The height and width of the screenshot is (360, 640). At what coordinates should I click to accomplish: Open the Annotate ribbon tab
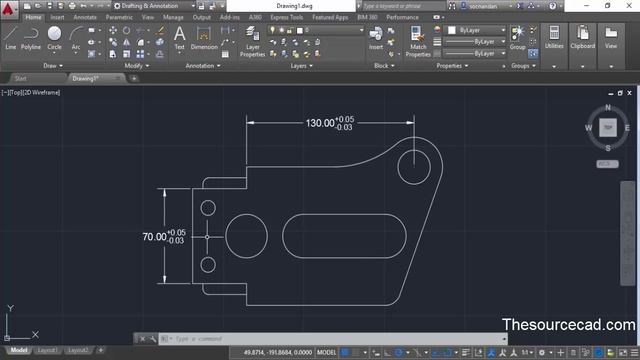click(85, 18)
